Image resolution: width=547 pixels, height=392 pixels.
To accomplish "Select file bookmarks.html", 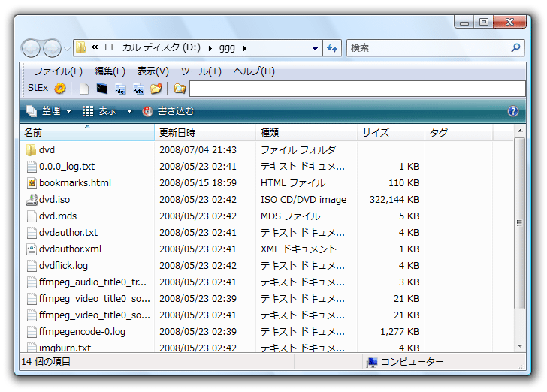I will 75,182.
